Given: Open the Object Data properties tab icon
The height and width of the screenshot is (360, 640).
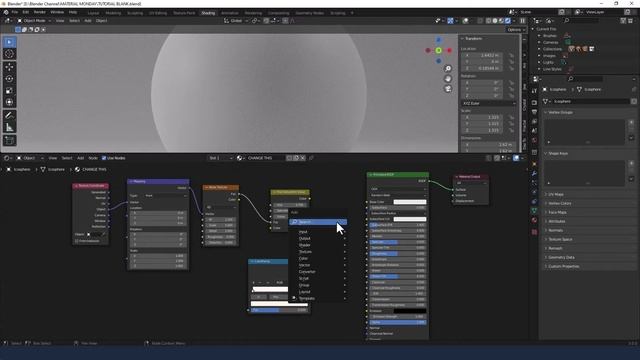Looking at the screenshot, I should 534,211.
